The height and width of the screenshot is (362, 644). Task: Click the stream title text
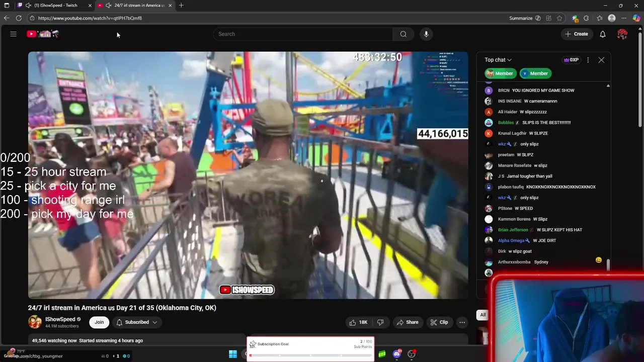click(122, 308)
